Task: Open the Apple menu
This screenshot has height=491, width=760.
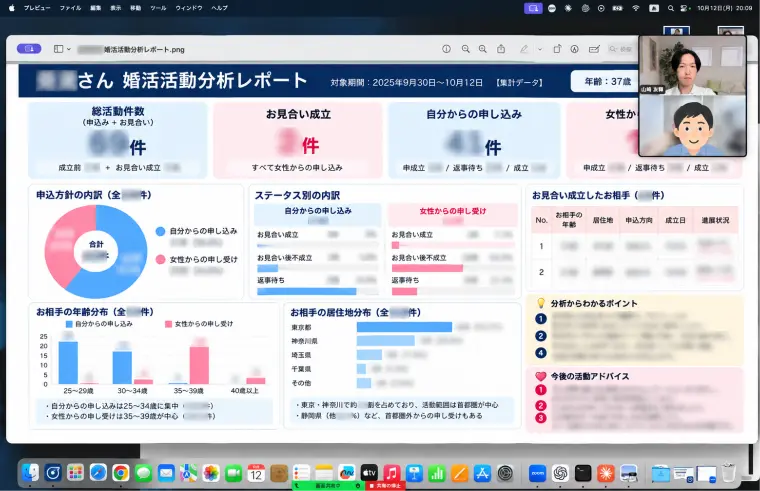Action: click(12, 8)
